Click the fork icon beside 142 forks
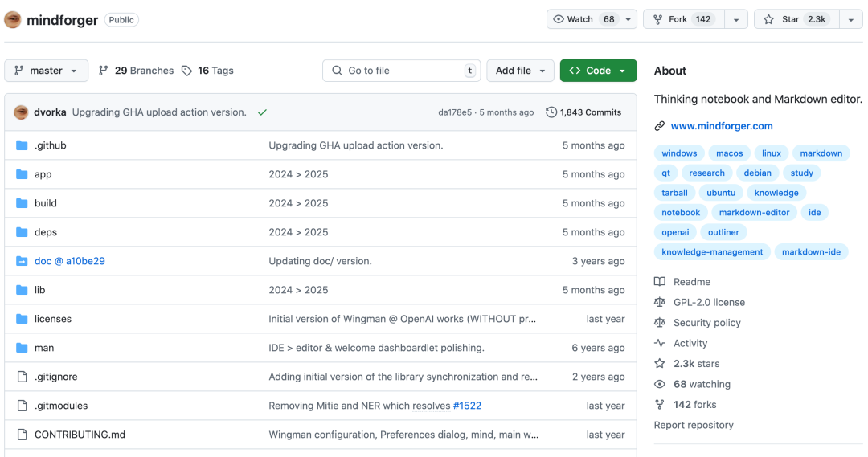Screen dimensions: 868x457 tap(659, 405)
